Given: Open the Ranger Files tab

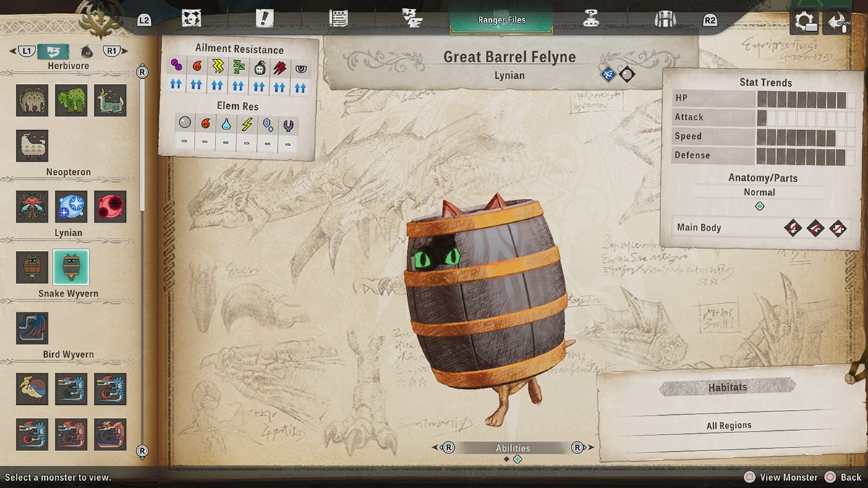Looking at the screenshot, I should click(x=501, y=20).
